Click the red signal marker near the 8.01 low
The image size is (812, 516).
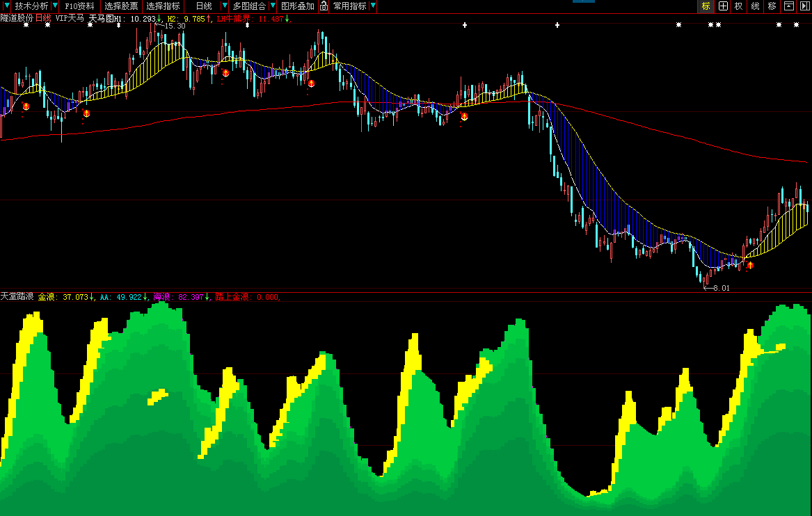click(750, 265)
